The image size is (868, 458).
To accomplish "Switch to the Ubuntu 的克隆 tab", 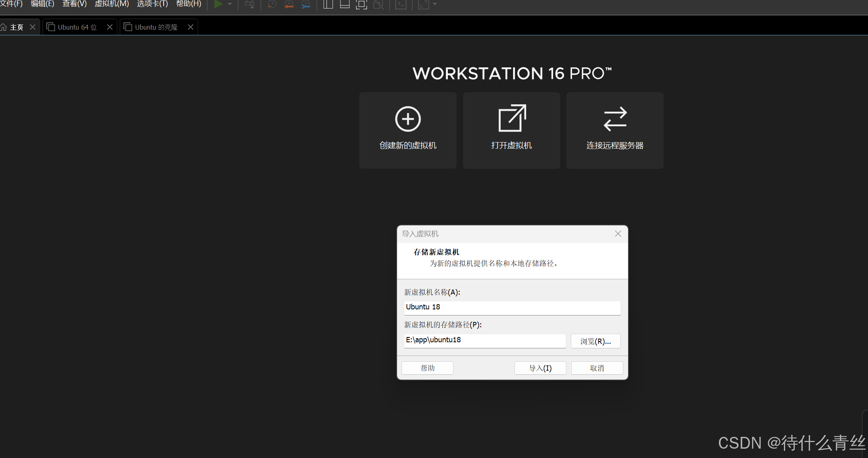I will coord(156,27).
